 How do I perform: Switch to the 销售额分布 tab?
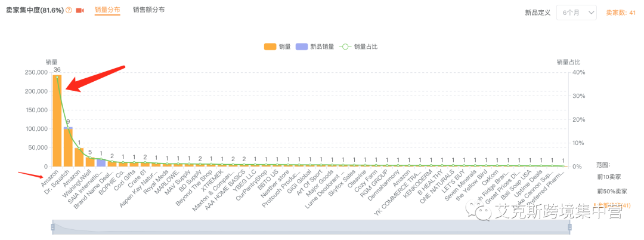(149, 10)
